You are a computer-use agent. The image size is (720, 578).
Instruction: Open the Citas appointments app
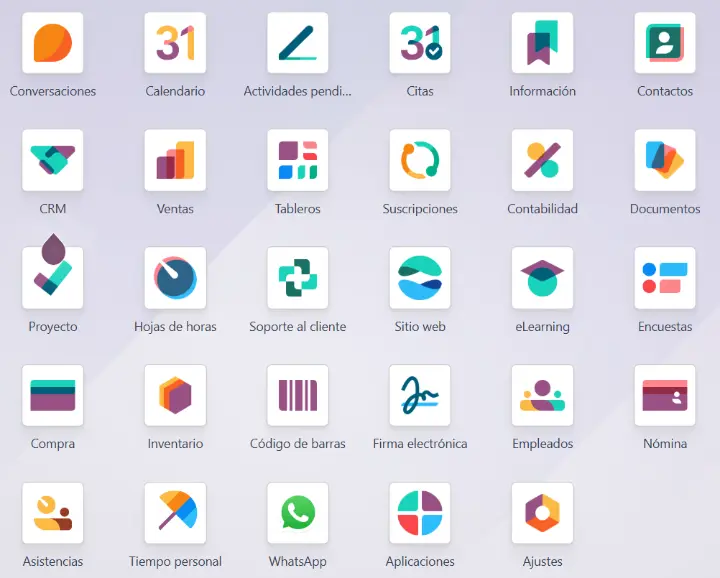420,43
